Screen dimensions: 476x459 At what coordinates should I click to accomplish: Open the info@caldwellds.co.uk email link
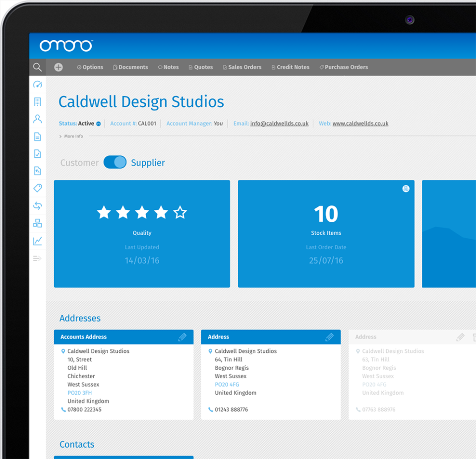(280, 123)
